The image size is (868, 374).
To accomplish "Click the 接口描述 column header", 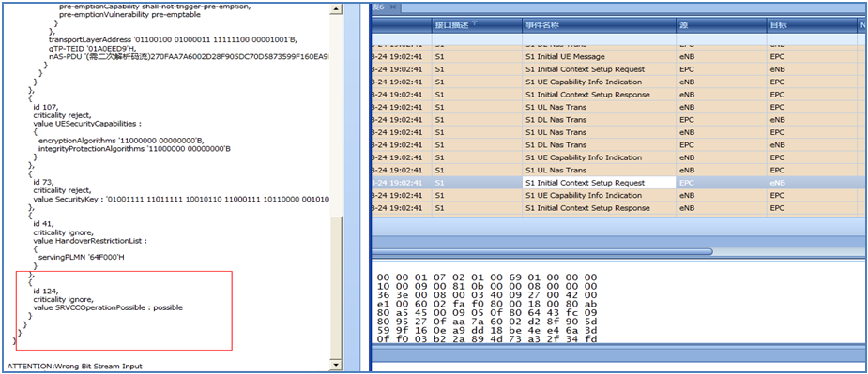I will point(477,25).
